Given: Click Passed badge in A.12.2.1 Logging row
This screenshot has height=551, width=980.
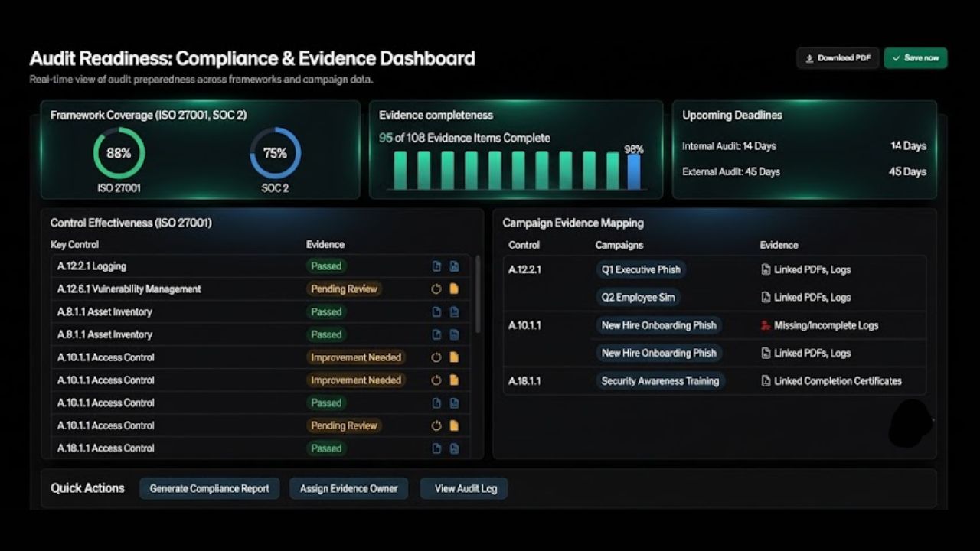Looking at the screenshot, I should point(326,266).
